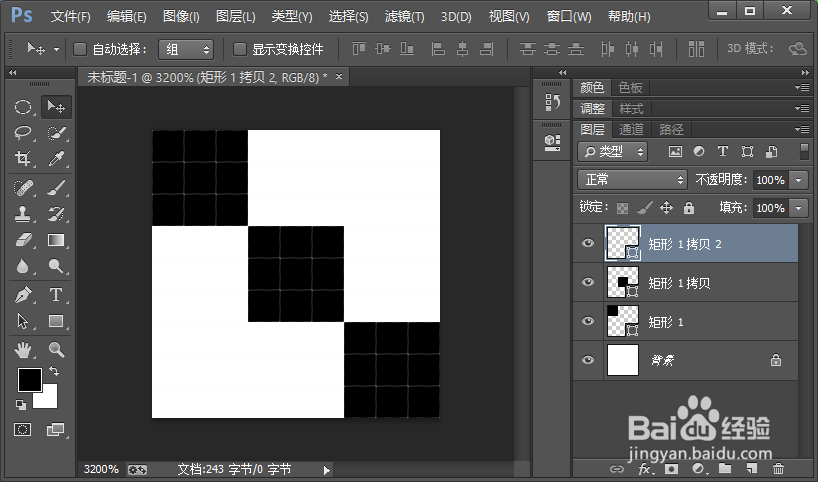Hide the 背景 layer

(588, 360)
